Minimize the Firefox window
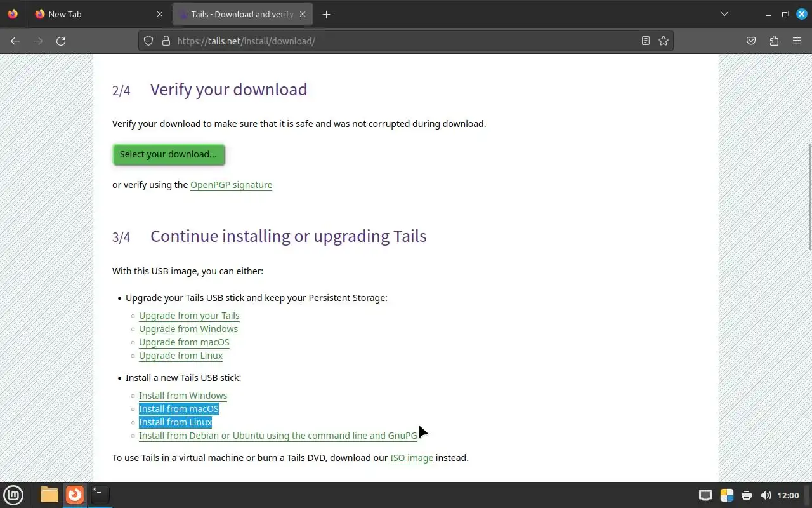 coord(768,14)
